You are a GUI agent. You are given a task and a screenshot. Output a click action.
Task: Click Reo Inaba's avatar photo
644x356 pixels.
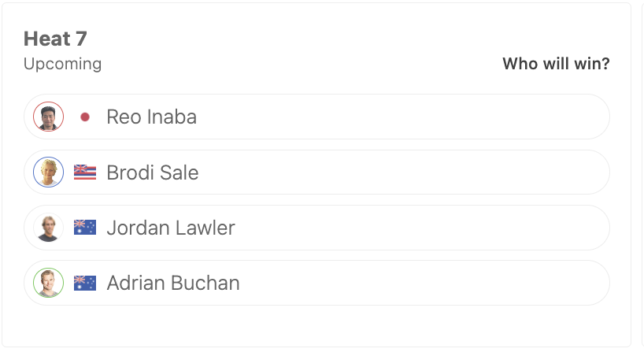49,117
